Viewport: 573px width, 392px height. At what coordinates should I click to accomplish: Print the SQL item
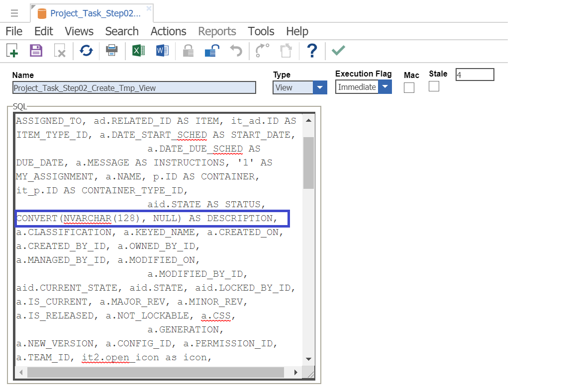(x=111, y=50)
